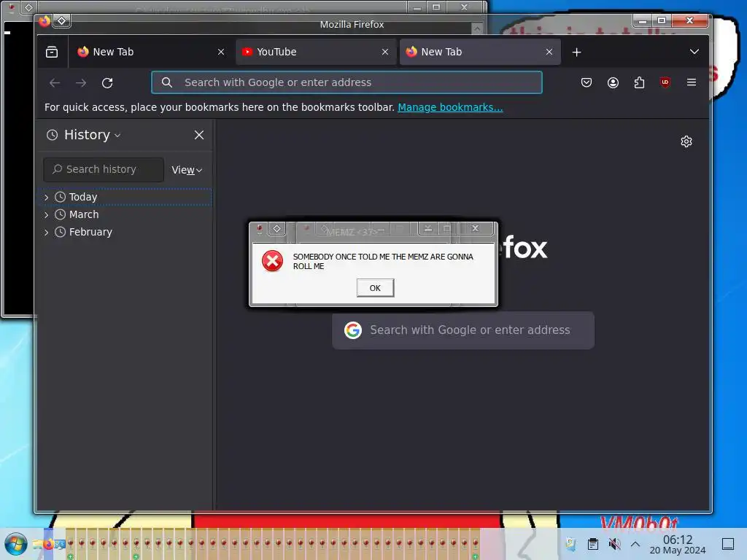Image resolution: width=747 pixels, height=560 pixels.
Task: Close the first New Tab
Action: click(x=221, y=52)
